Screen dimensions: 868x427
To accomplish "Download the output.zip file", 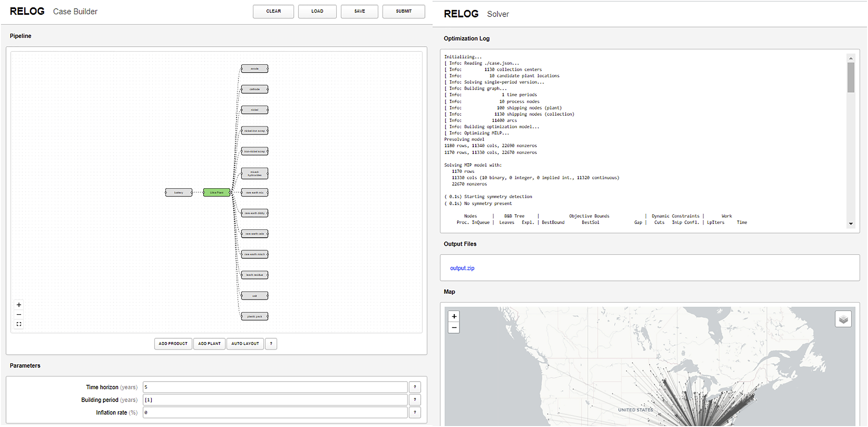I will pos(462,268).
